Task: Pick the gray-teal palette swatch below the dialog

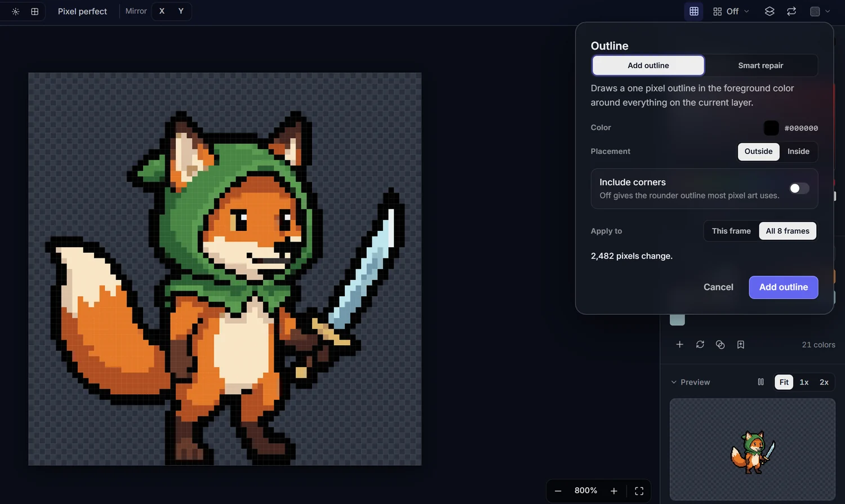Action: pos(677,320)
